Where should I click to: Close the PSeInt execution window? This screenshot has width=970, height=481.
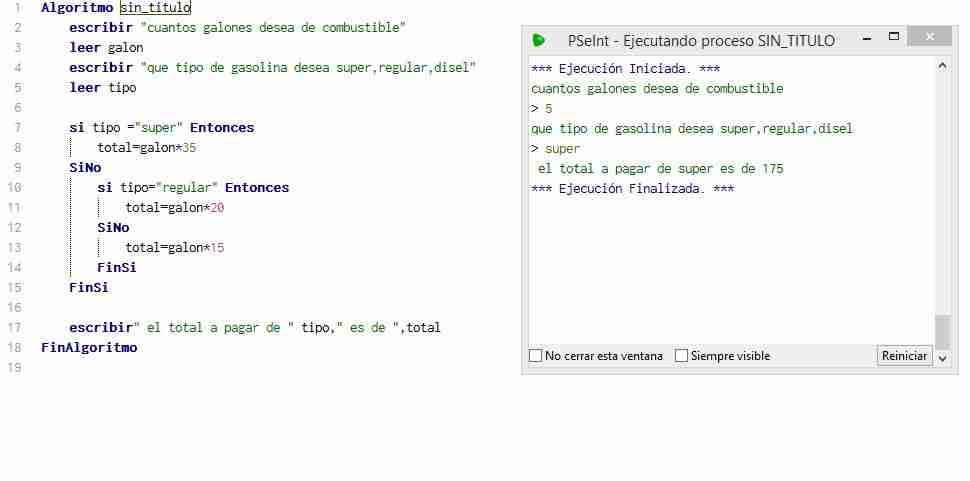coord(930,37)
